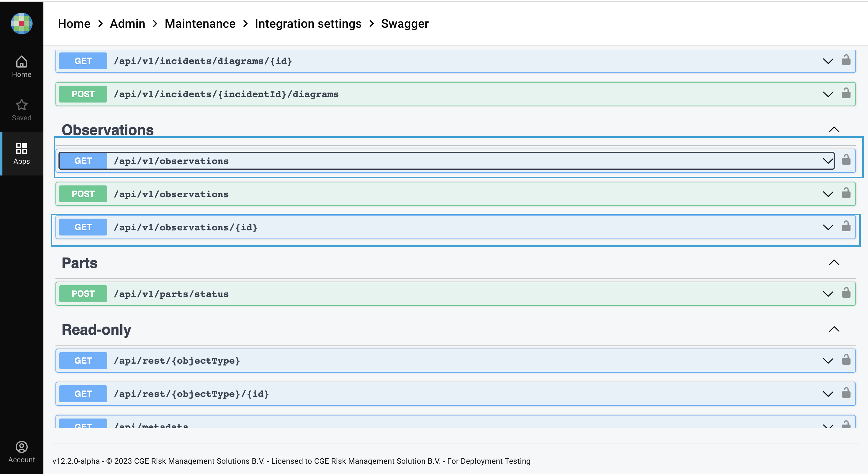Go to Maintenance breadcrumb
Screen dimensions: 868x474
click(200, 24)
